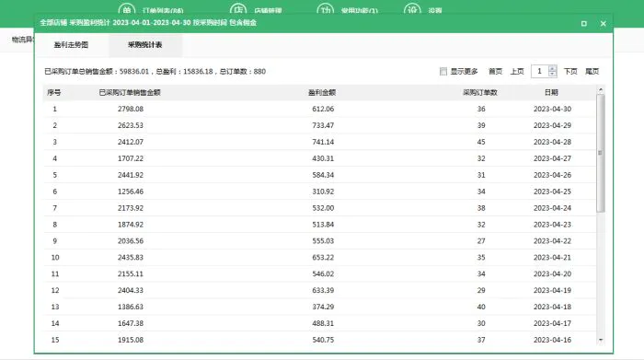Image resolution: width=644 pixels, height=360 pixels.
Task: Select profit value 310.92
Action: tap(323, 192)
